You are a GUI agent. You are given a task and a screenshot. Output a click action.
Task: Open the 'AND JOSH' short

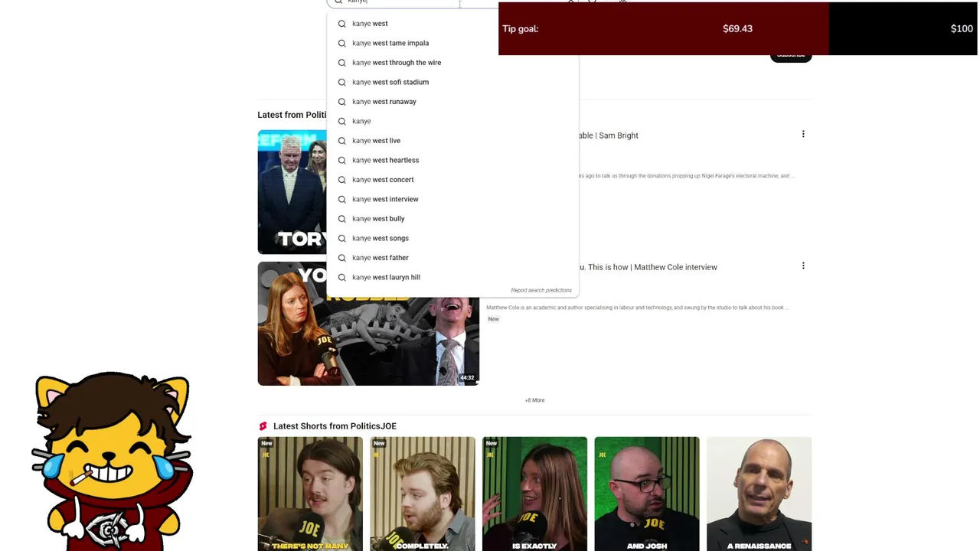click(647, 494)
